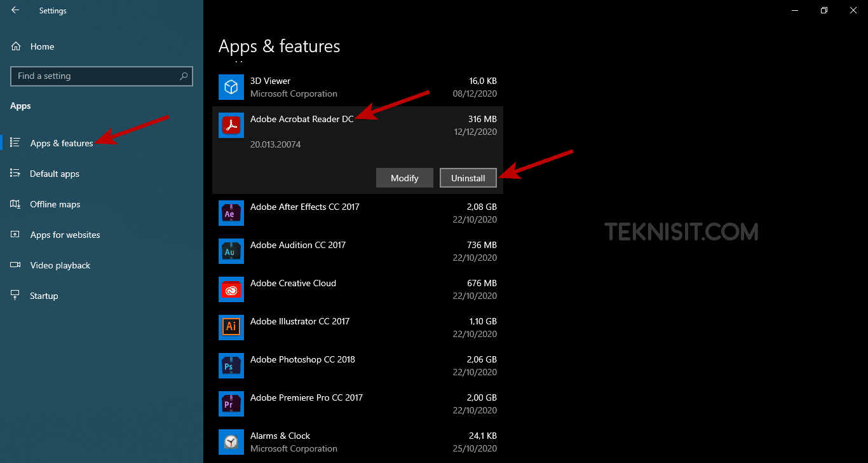868x463 pixels.
Task: Click the Find a setting box
Action: point(102,76)
